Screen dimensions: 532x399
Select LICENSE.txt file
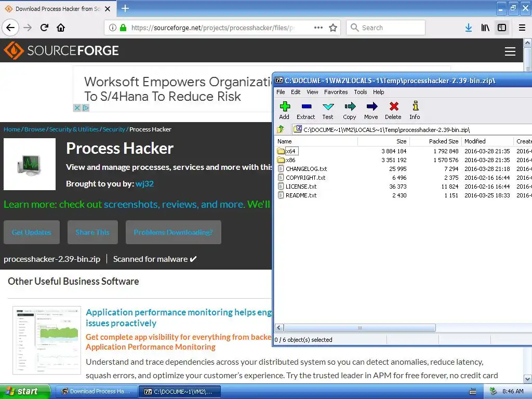tap(298, 187)
